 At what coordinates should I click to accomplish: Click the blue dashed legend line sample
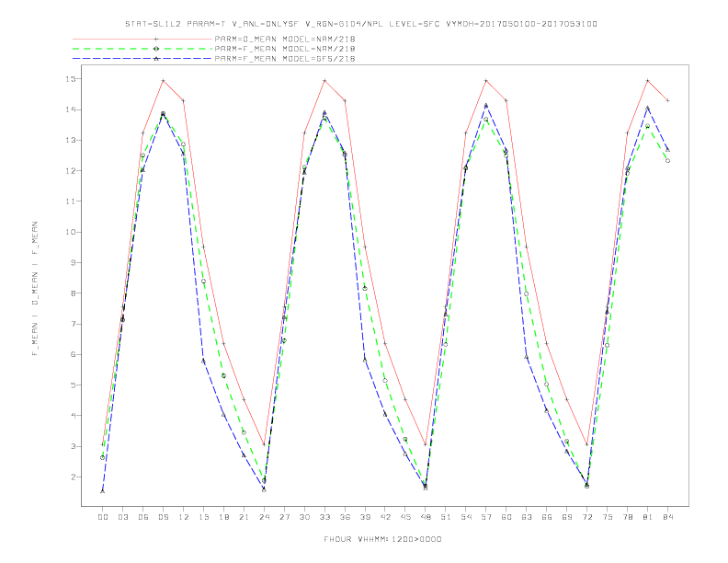[142, 59]
